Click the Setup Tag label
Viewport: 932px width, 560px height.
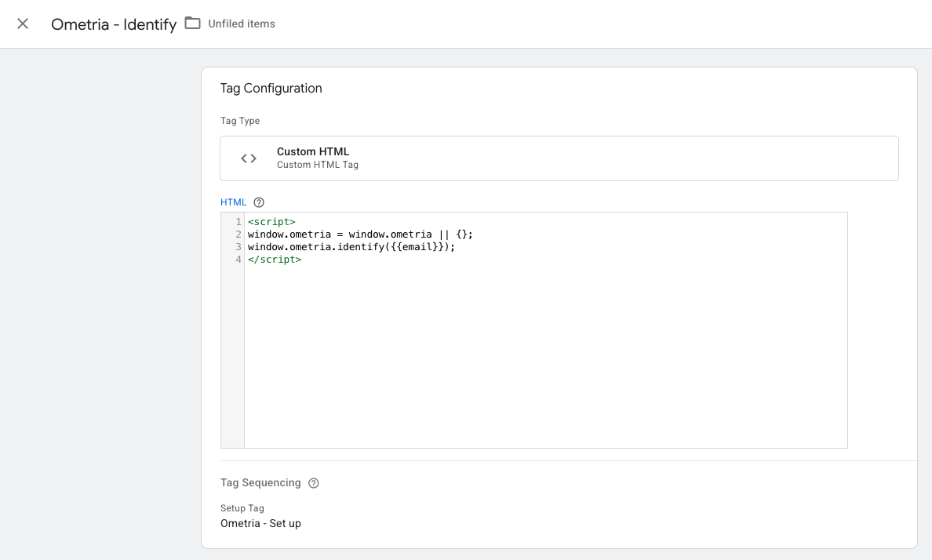point(242,508)
